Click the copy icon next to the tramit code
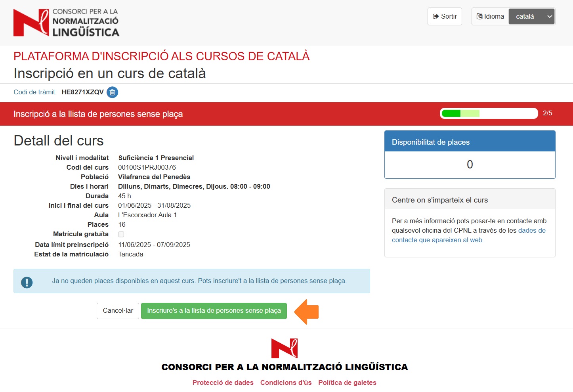This screenshot has height=392, width=573. coord(112,92)
